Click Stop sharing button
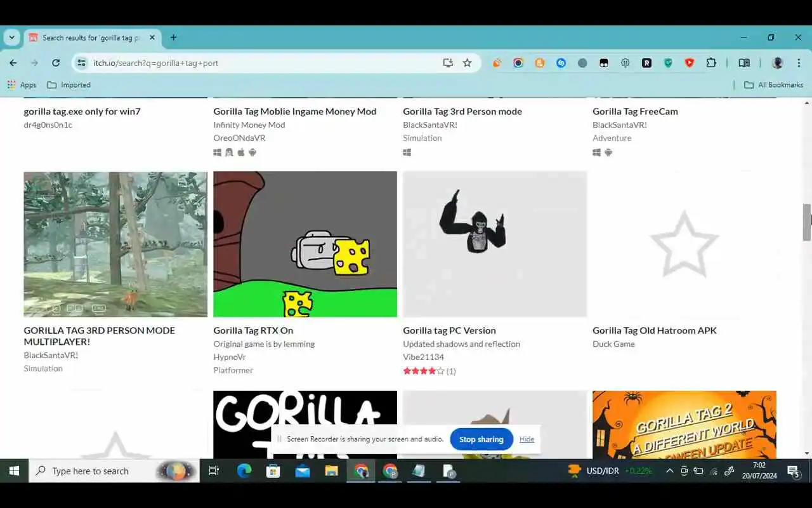Viewport: 812px width, 508px height. [x=481, y=439]
